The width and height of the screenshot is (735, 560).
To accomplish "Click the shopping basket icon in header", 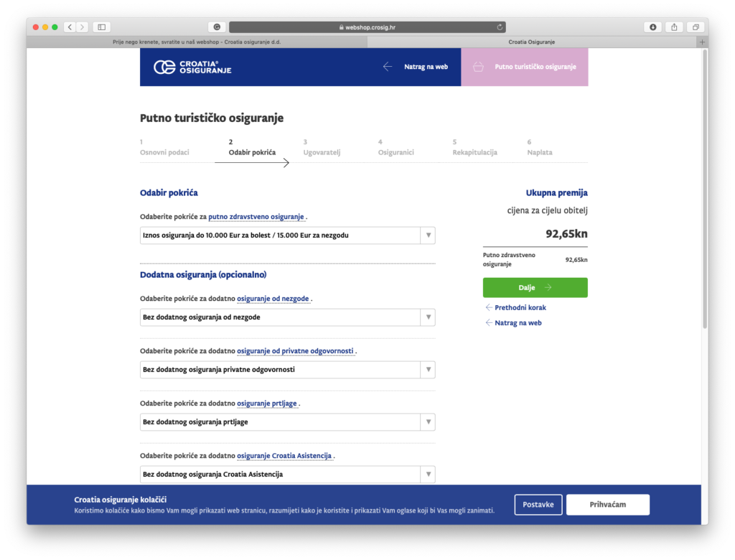I will point(479,67).
